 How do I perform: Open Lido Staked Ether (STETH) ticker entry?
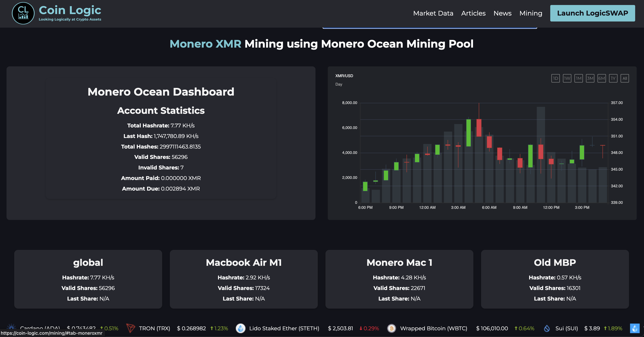pyautogui.click(x=284, y=328)
